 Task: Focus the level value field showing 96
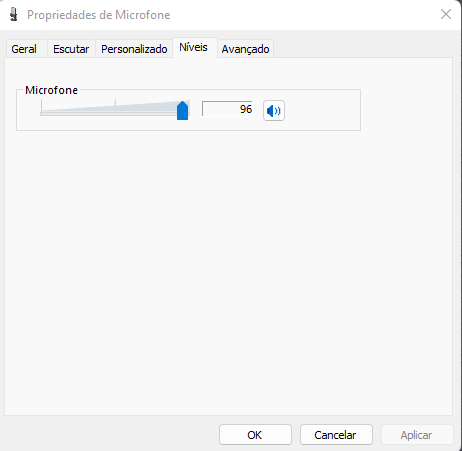[227, 109]
